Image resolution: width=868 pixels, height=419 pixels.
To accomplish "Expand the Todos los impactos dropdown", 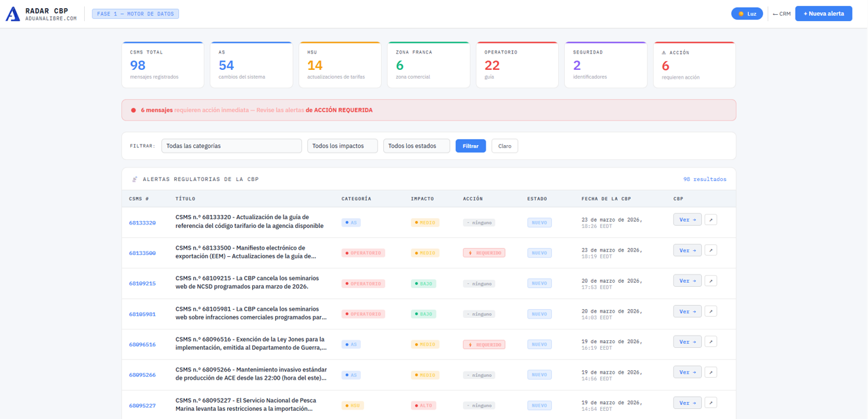I will (342, 146).
